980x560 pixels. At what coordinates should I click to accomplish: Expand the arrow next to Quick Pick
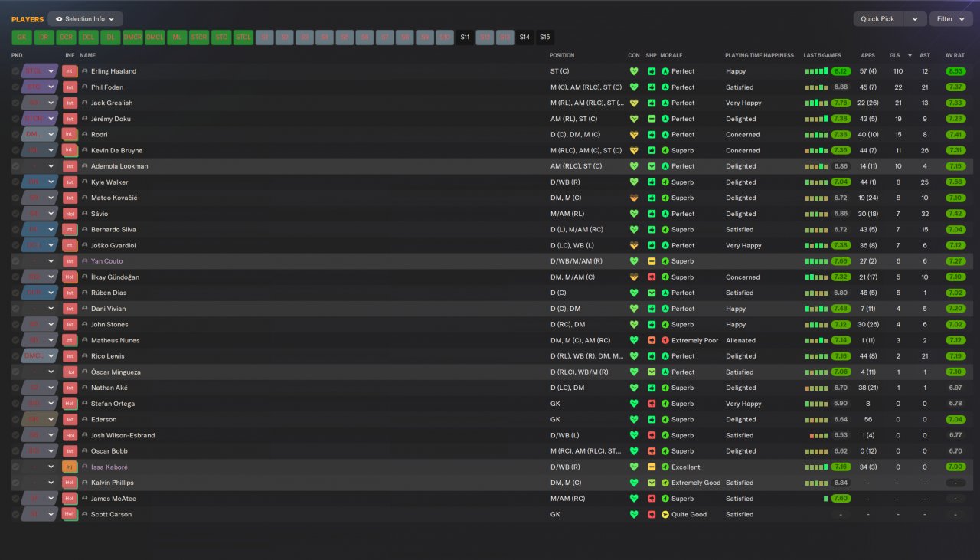pos(915,19)
